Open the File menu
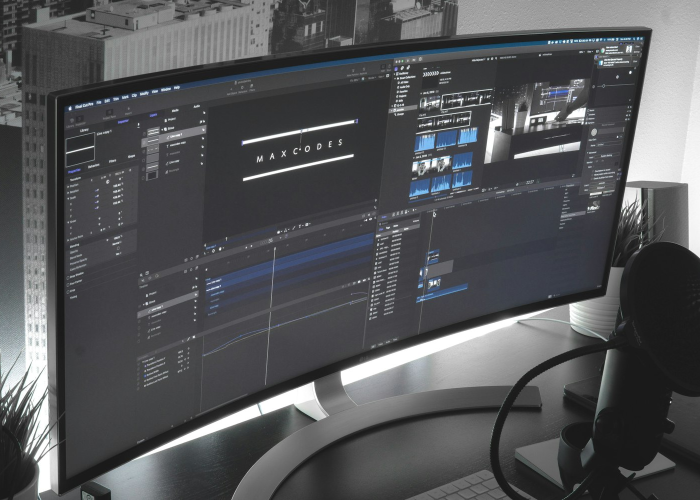This screenshot has width=700, height=500. 100,102
